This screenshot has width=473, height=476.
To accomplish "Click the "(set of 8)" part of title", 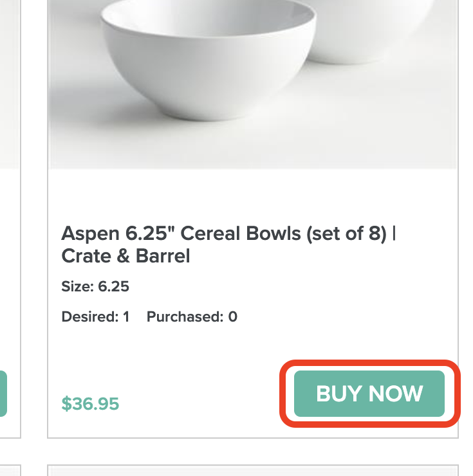I will pos(346,233).
